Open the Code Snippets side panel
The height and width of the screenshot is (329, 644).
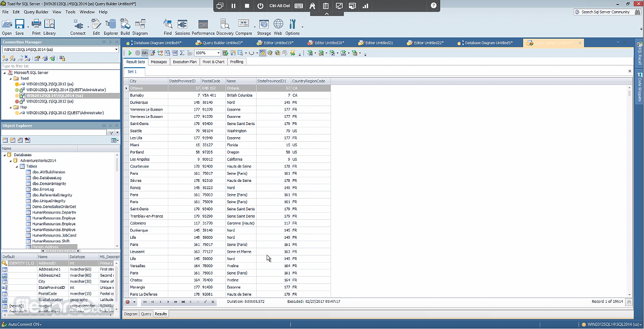(x=639, y=87)
